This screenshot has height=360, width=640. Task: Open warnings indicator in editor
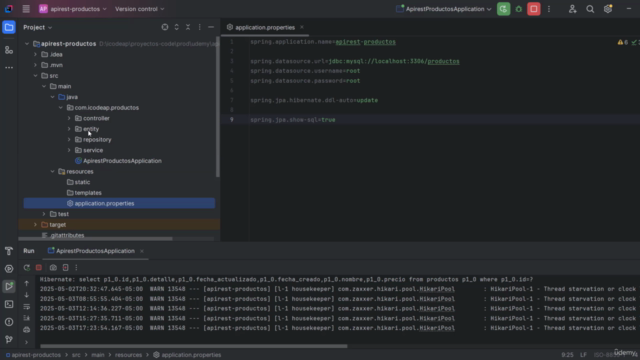(623, 42)
